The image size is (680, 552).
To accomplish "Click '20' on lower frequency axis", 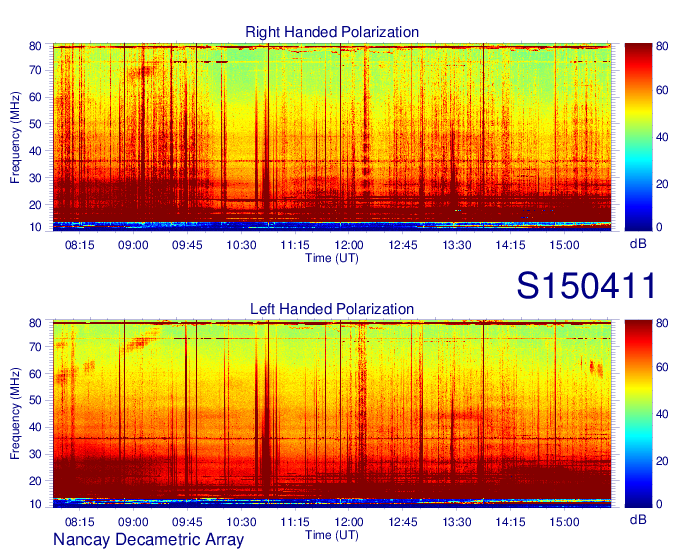I will click(x=36, y=481).
